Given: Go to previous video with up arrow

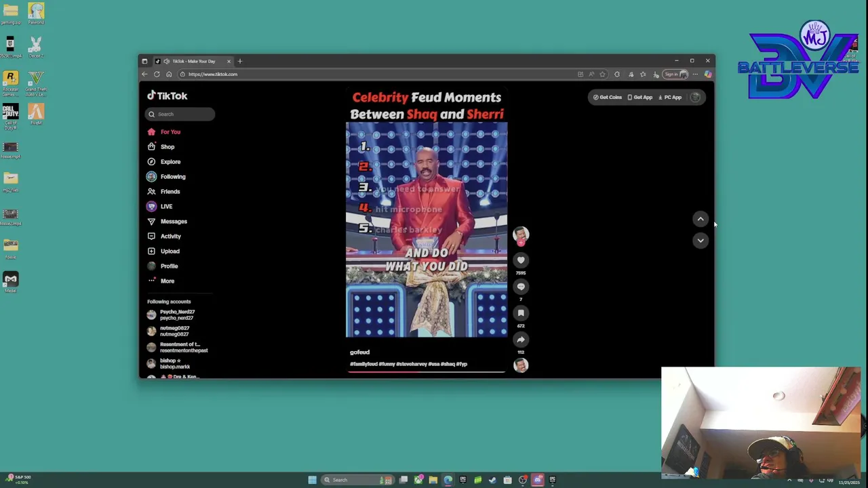Looking at the screenshot, I should coord(701,219).
